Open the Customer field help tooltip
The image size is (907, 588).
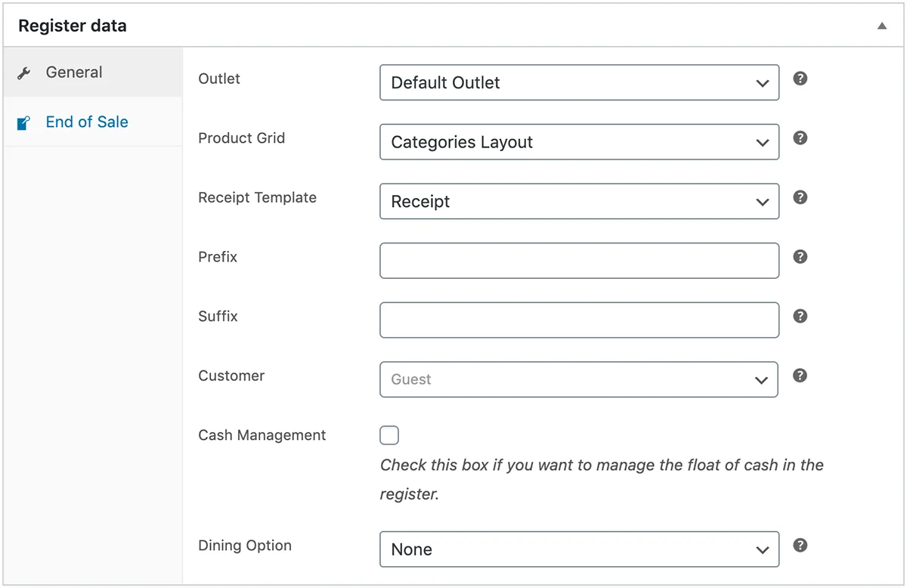[800, 376]
